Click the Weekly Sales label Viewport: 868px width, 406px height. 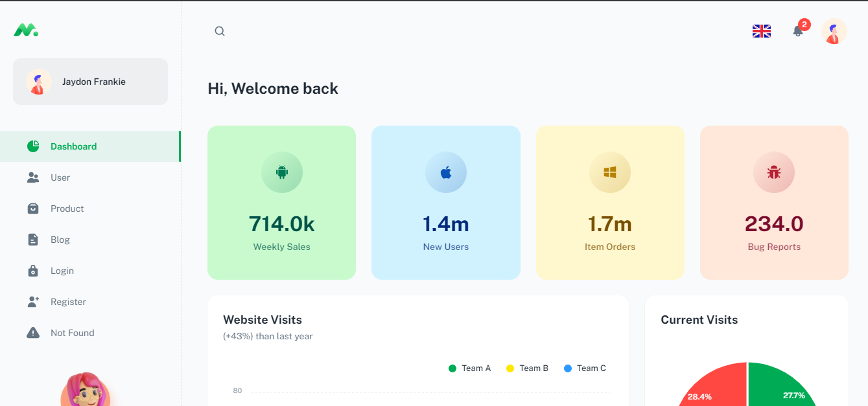(281, 247)
